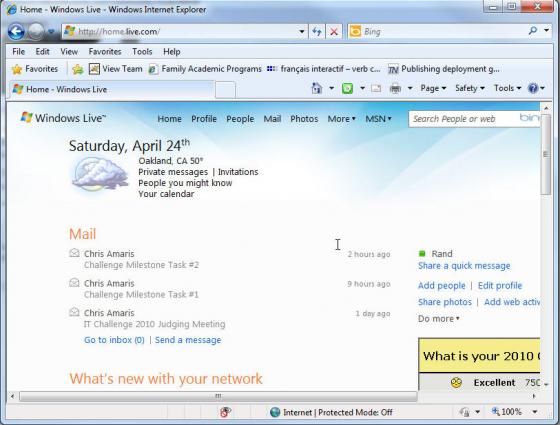Expand the feeds dropdown arrow

(362, 88)
